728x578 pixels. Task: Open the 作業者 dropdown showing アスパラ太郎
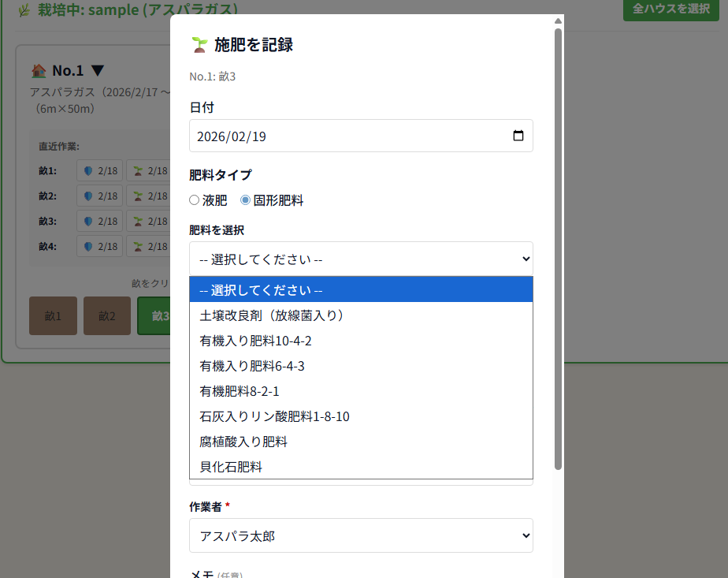point(361,535)
